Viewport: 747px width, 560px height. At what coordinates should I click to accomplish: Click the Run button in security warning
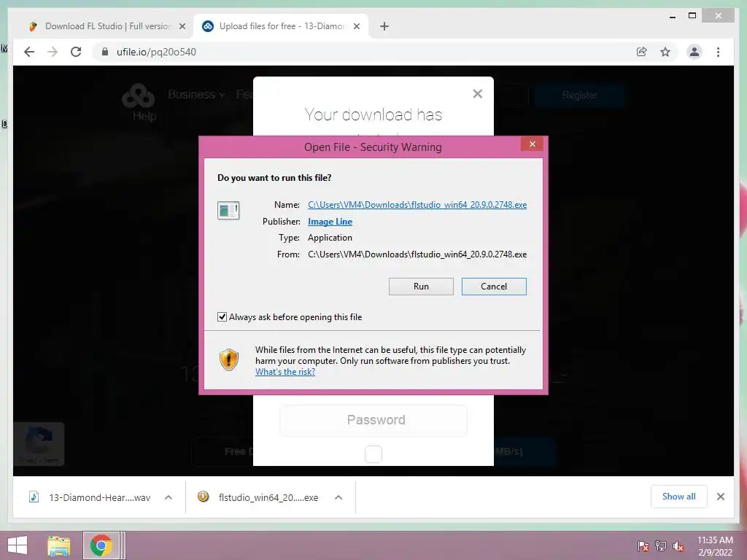coord(421,286)
